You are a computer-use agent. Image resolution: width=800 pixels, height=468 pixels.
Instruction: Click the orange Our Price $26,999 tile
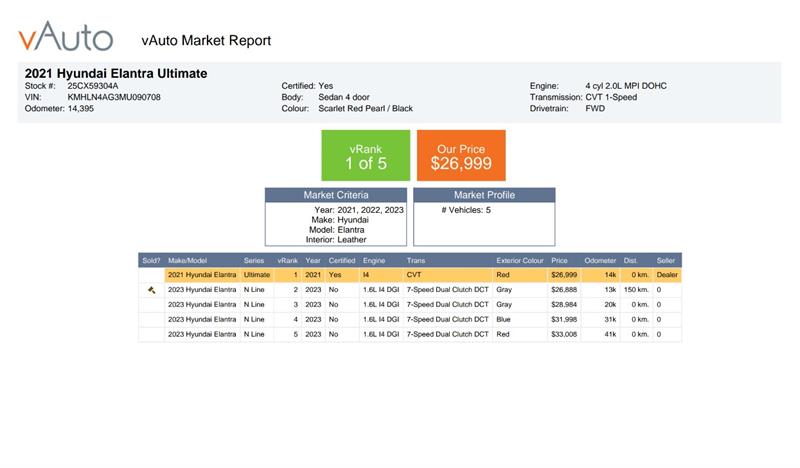point(461,155)
